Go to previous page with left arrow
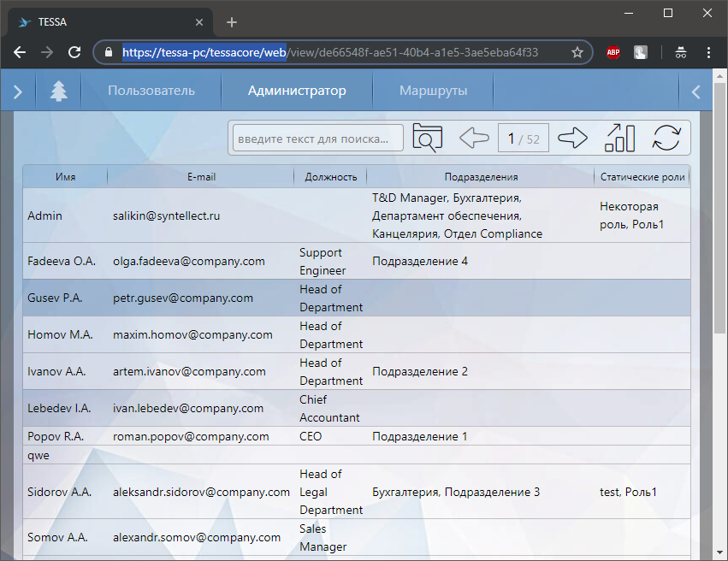The width and height of the screenshot is (728, 561). (x=474, y=138)
